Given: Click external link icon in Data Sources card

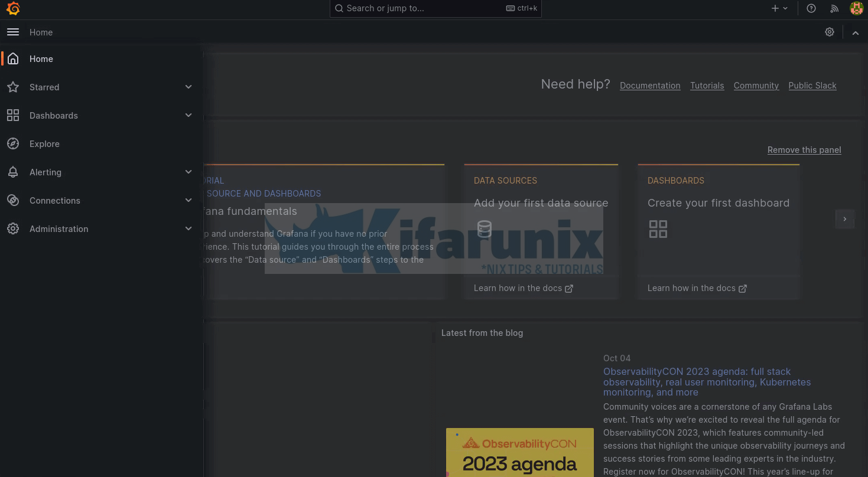Looking at the screenshot, I should coord(569,289).
